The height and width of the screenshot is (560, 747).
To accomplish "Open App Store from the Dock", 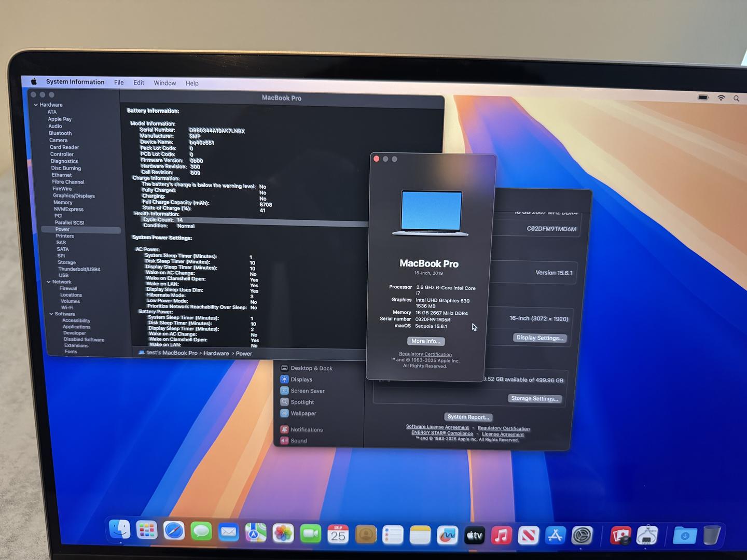I will coord(555,535).
